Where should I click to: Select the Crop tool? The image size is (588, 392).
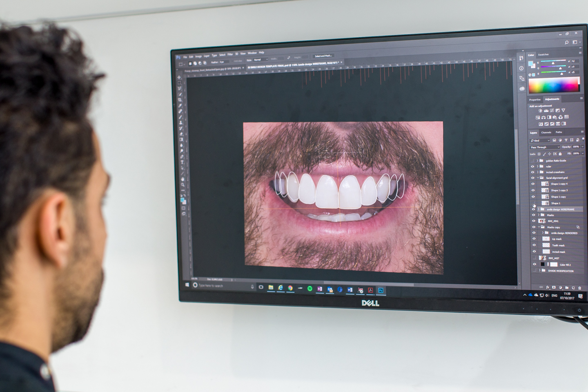point(180,100)
